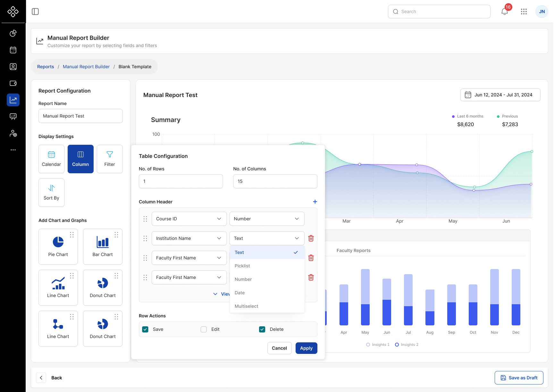Click the user settings icon in sidebar
This screenshot has height=392, width=554.
(x=13, y=133)
